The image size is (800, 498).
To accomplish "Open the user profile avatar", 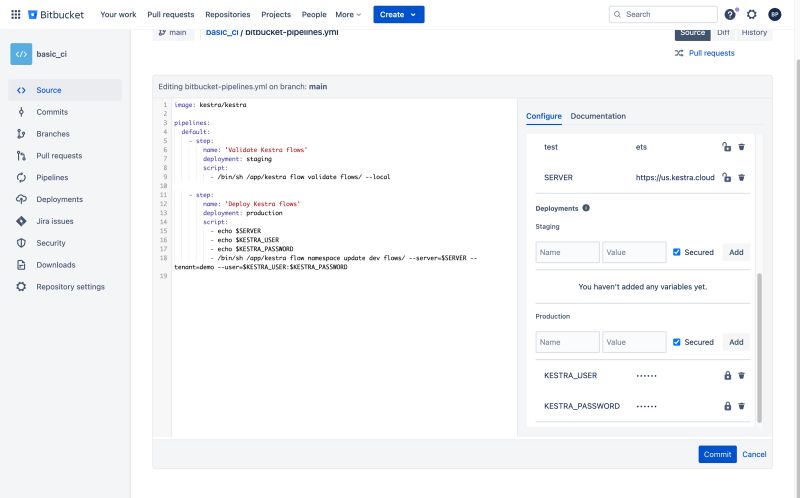I will [x=774, y=14].
